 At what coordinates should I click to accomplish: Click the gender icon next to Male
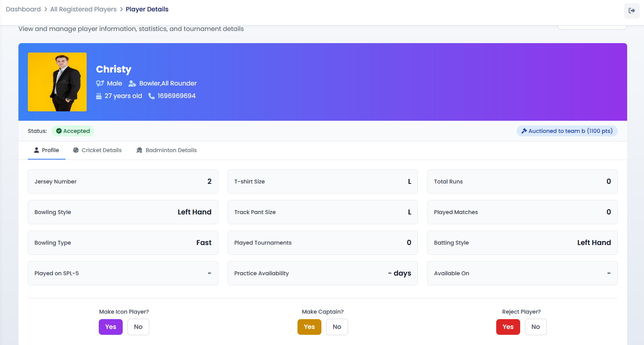(x=100, y=84)
